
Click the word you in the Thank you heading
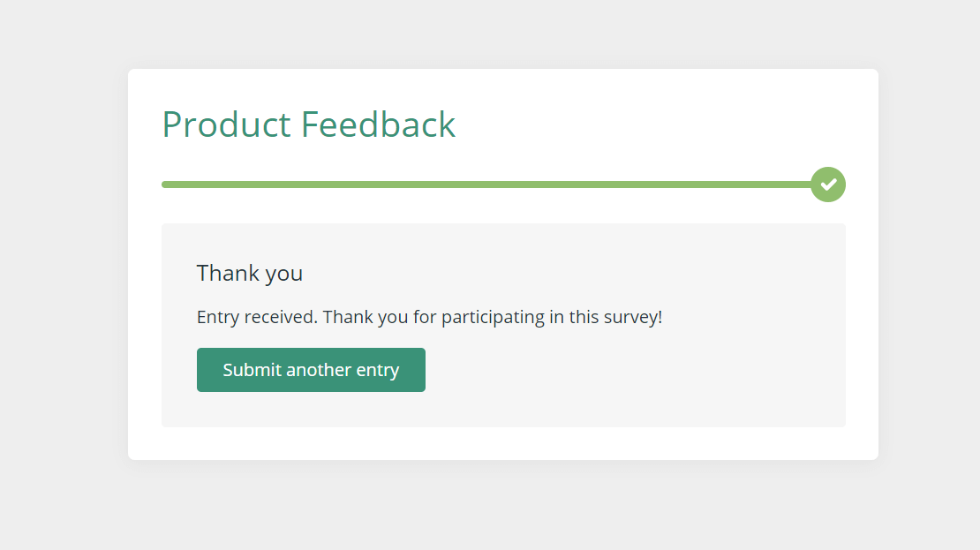[x=284, y=275]
